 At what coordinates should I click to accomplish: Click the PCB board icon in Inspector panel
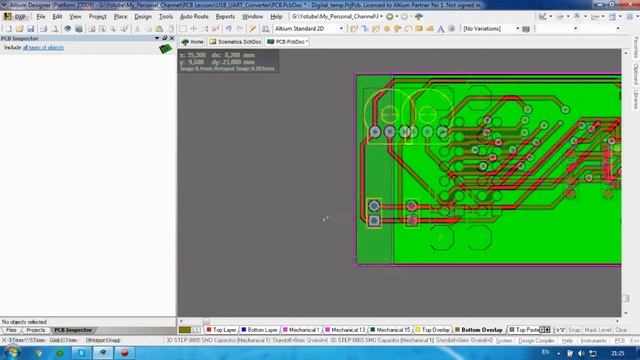[165, 49]
